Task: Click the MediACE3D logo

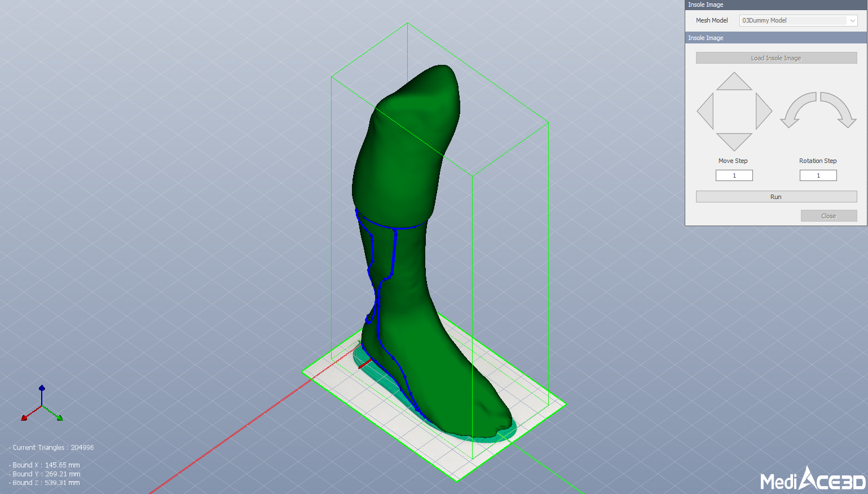Action: pos(812,479)
